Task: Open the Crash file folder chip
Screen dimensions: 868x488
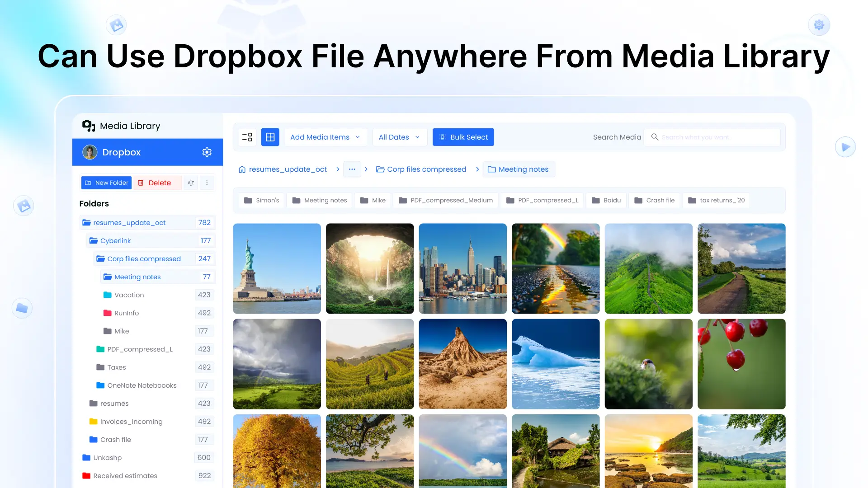Action: click(x=655, y=200)
